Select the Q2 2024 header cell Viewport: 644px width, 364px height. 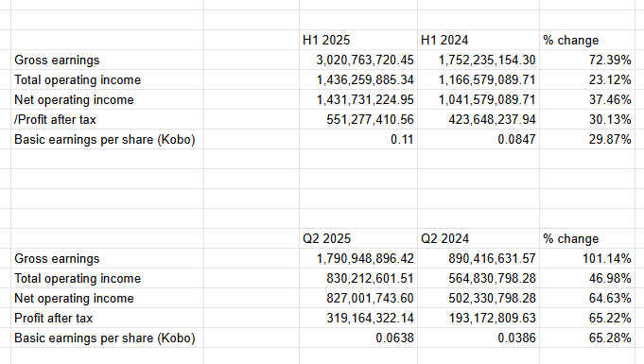[479, 238]
